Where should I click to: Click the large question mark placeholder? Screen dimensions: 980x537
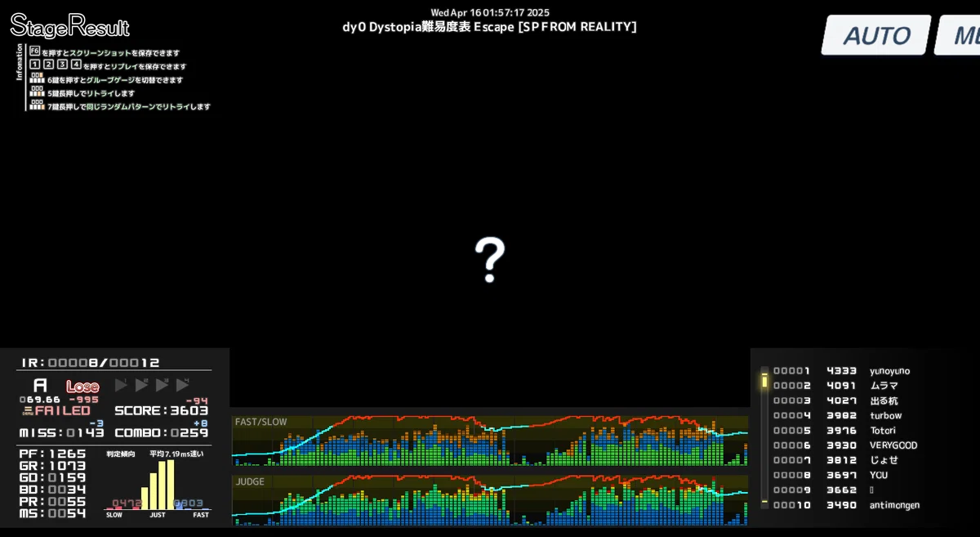(x=490, y=260)
